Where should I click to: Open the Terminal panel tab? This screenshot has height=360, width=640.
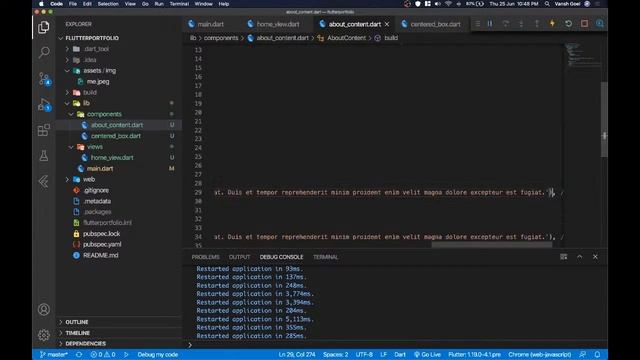point(325,257)
